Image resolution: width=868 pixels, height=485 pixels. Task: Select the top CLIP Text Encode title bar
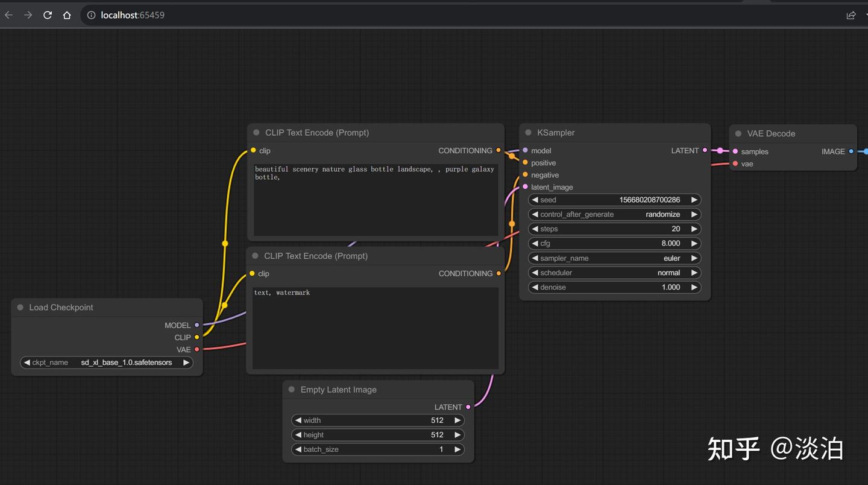point(317,133)
